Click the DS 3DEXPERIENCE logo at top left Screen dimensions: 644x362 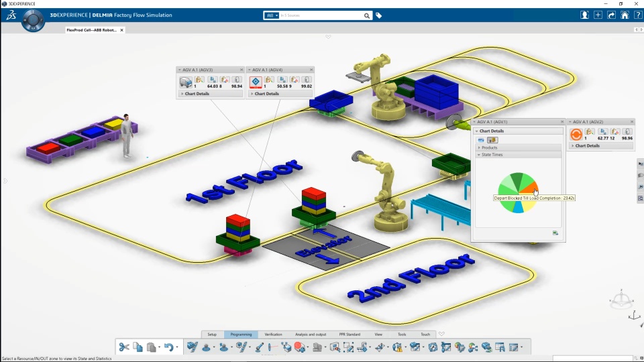[x=11, y=15]
